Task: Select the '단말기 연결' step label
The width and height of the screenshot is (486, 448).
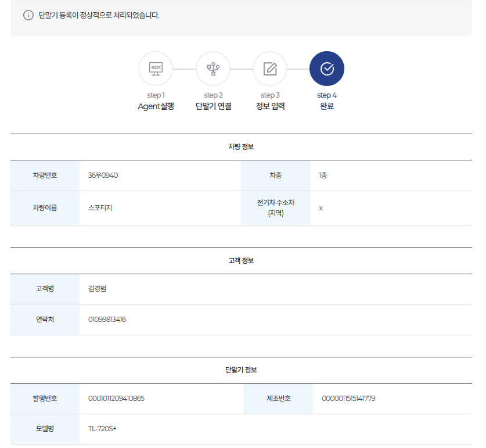Action: pos(213,106)
